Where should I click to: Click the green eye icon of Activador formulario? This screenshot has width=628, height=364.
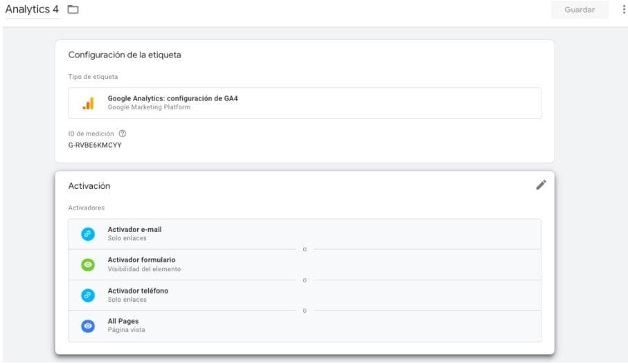click(x=88, y=264)
